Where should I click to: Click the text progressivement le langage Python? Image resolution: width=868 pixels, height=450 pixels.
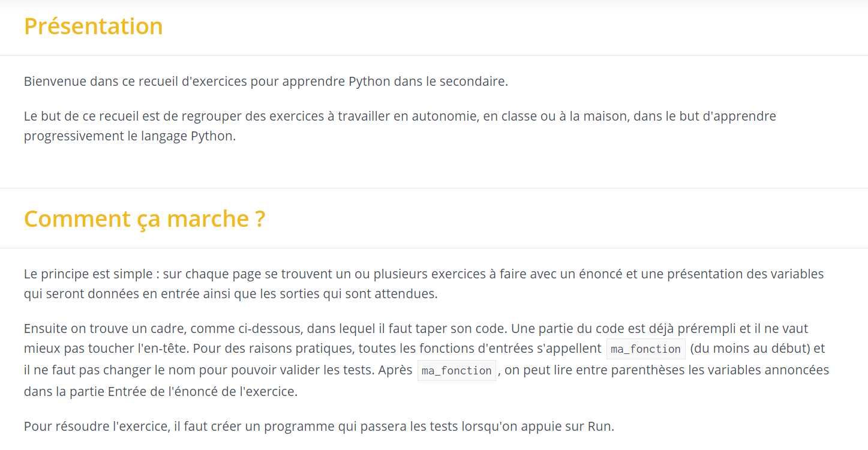pos(128,136)
